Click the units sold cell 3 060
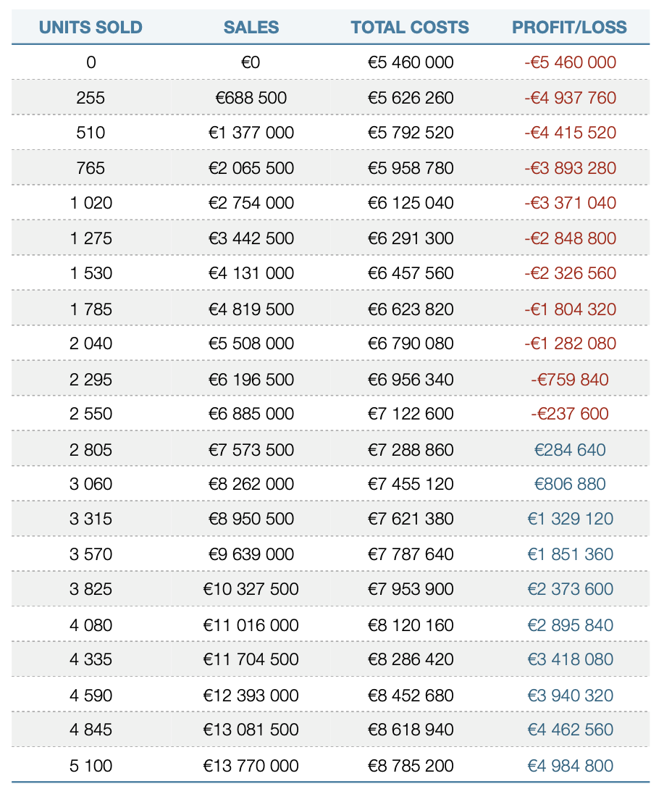This screenshot has width=672, height=797. click(91, 484)
